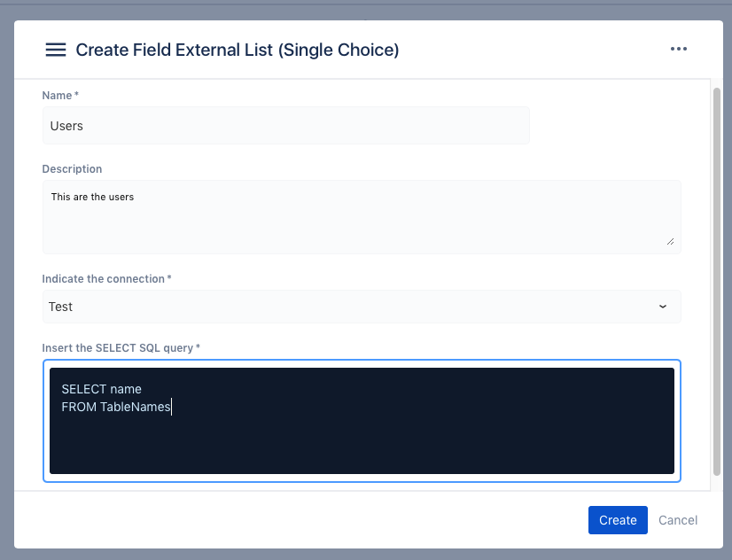732x560 pixels.
Task: Click the "Users" text in the Name field
Action: coord(66,126)
